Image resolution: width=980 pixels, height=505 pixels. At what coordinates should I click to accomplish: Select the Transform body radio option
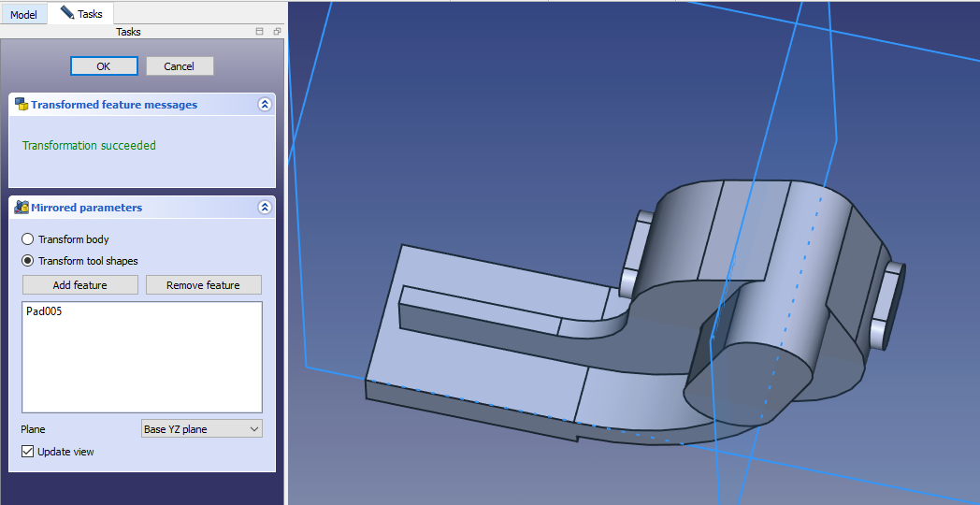28,239
